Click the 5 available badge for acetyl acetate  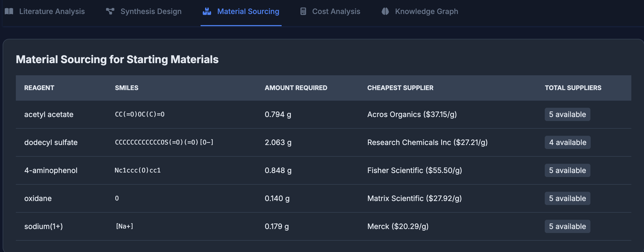(567, 114)
